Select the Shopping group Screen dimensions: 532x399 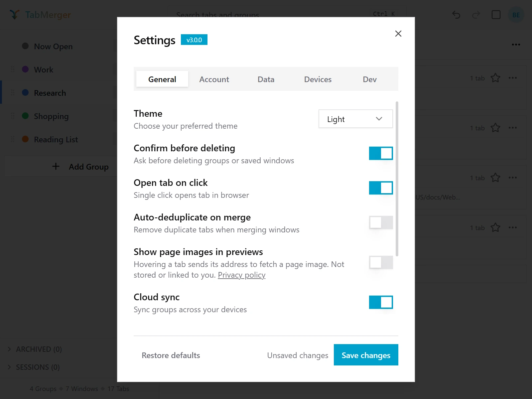[51, 116]
